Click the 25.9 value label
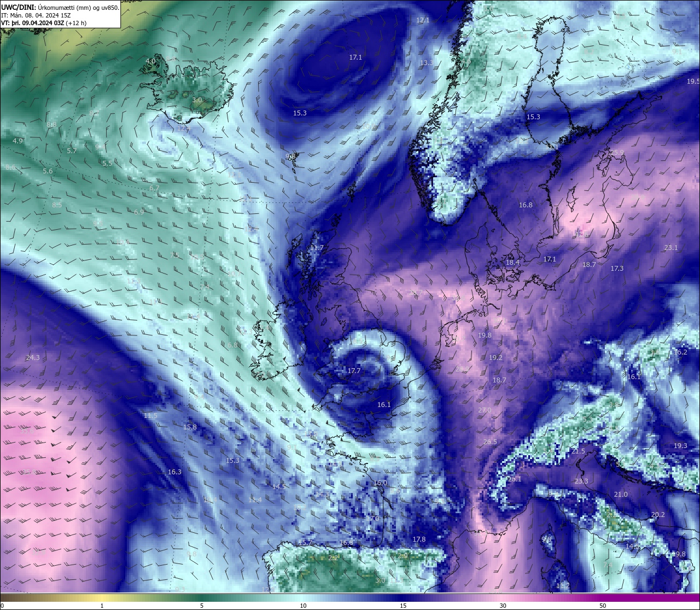 [x=617, y=153]
